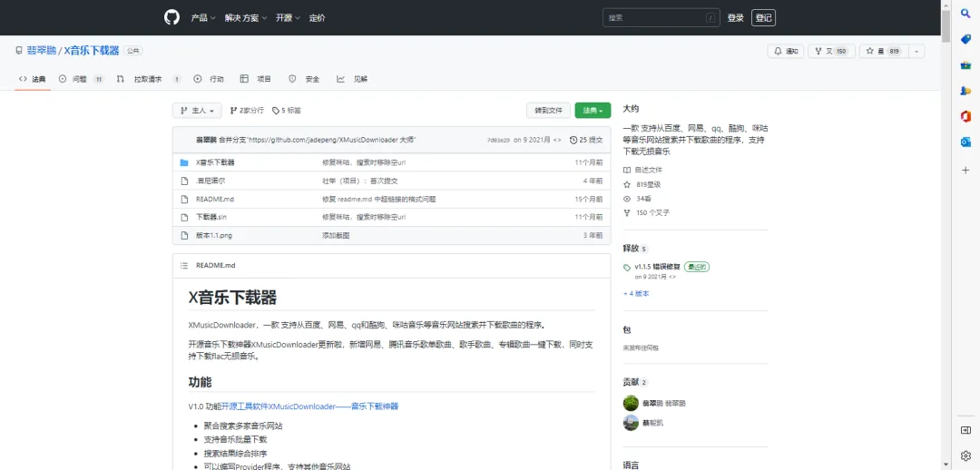980x470 pixels.
Task: Click contributor avatar of 翡翠鹏
Action: pos(632,403)
